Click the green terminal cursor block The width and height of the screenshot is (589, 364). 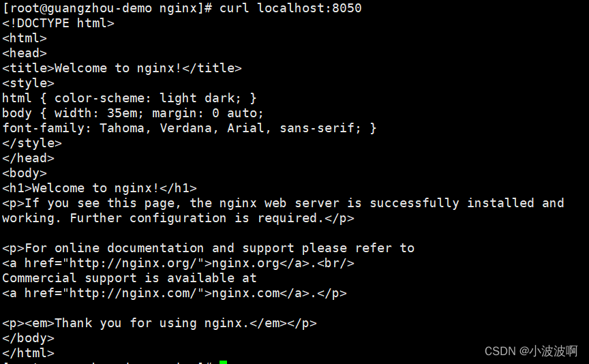click(x=223, y=362)
